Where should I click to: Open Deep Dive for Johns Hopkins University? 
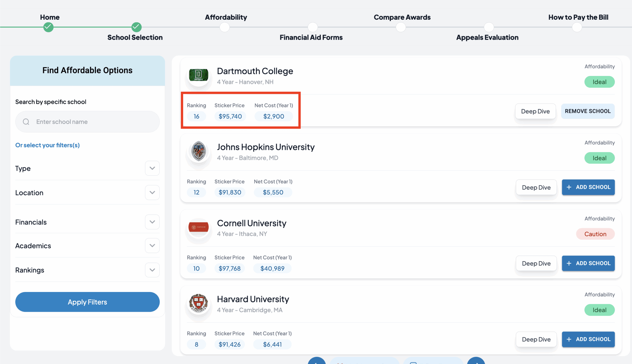[x=536, y=187]
